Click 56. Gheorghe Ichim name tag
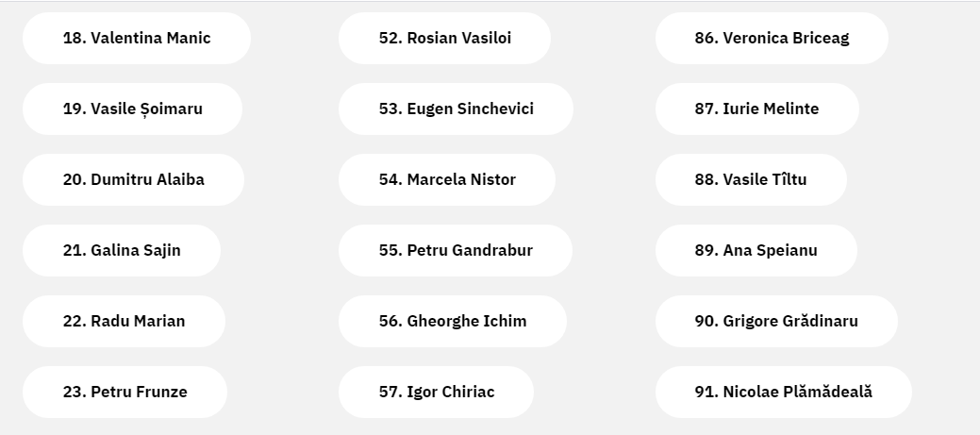 [x=453, y=321]
